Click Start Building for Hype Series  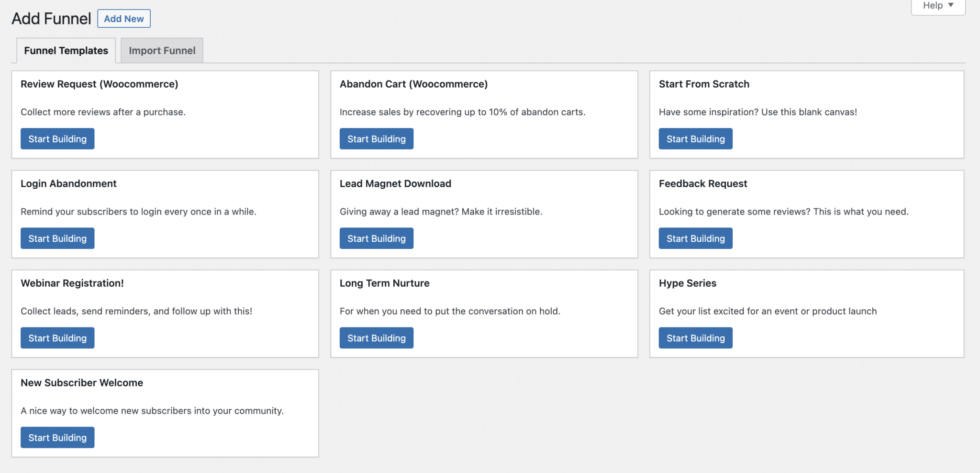[695, 338]
